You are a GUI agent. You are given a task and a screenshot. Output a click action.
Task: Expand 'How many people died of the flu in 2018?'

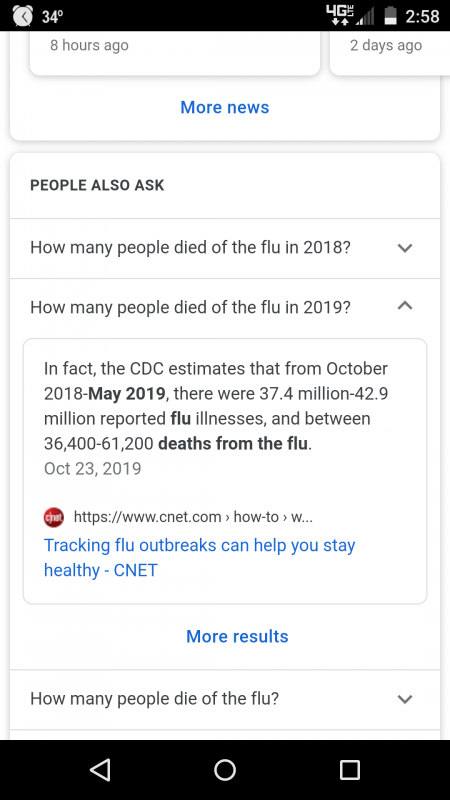(x=224, y=248)
